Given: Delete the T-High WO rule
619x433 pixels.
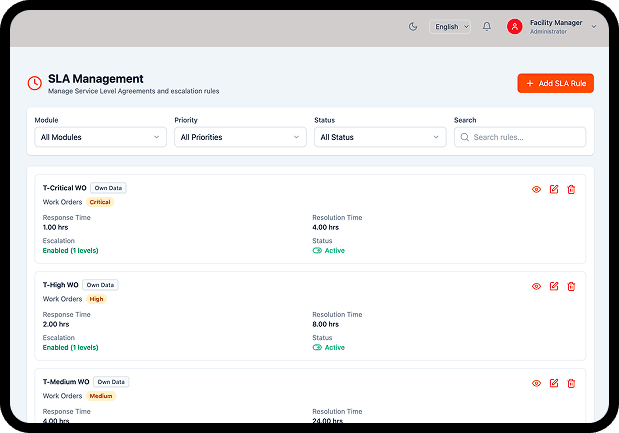Looking at the screenshot, I should point(571,287).
